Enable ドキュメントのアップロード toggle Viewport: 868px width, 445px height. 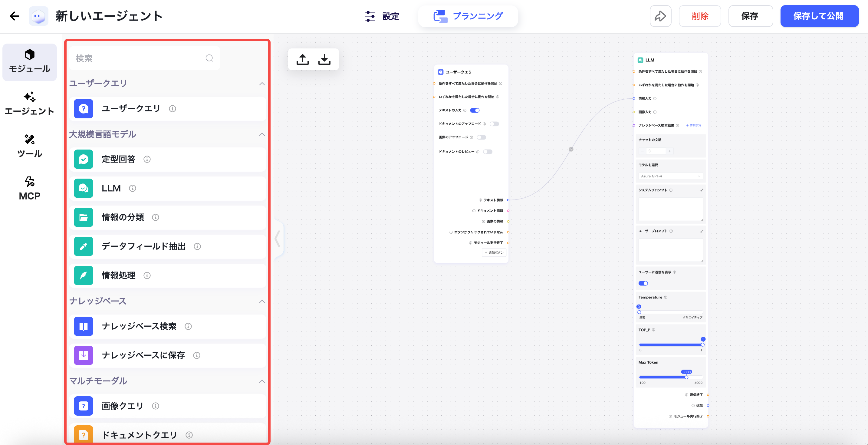tap(494, 124)
